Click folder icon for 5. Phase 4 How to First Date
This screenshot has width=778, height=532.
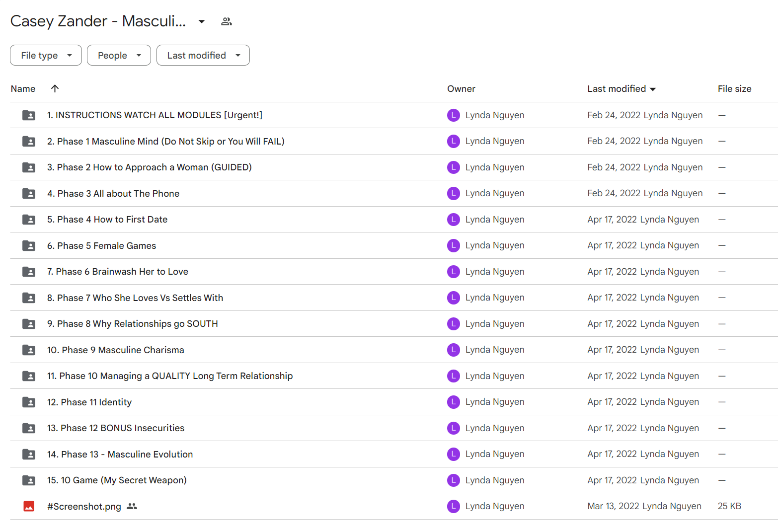(x=29, y=220)
